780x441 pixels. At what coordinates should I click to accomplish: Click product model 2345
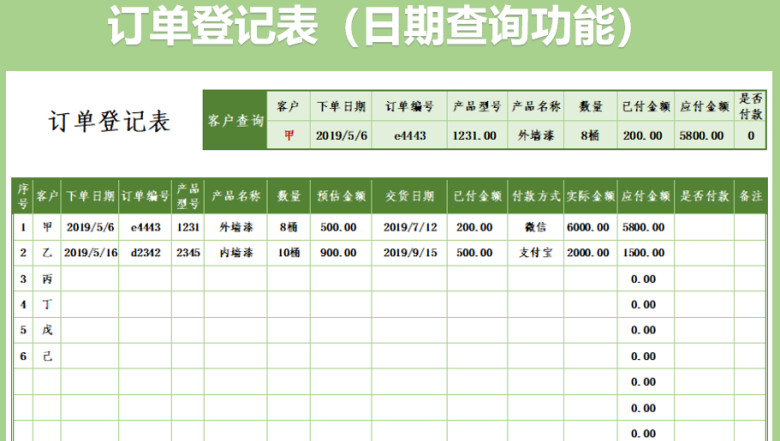[x=188, y=253]
